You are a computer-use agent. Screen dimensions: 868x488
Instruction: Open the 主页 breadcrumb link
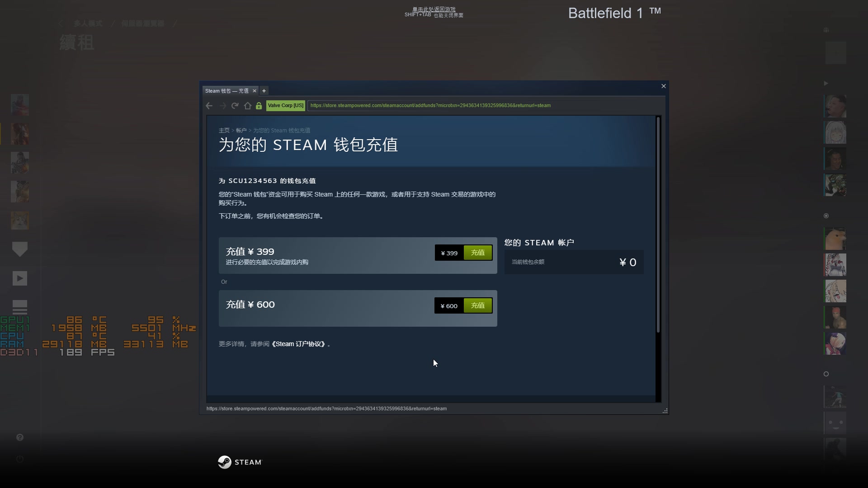(x=224, y=131)
